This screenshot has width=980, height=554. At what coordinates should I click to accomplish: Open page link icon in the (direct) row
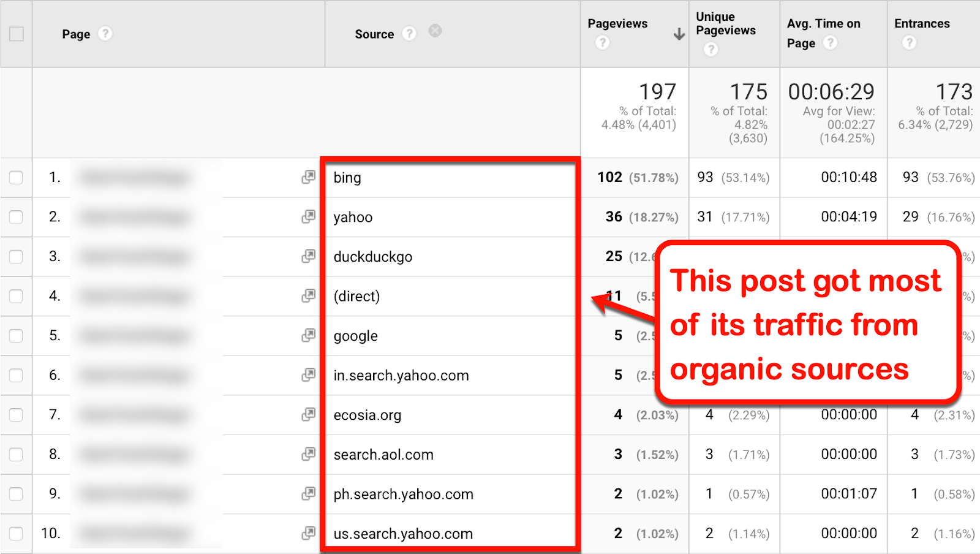point(309,296)
